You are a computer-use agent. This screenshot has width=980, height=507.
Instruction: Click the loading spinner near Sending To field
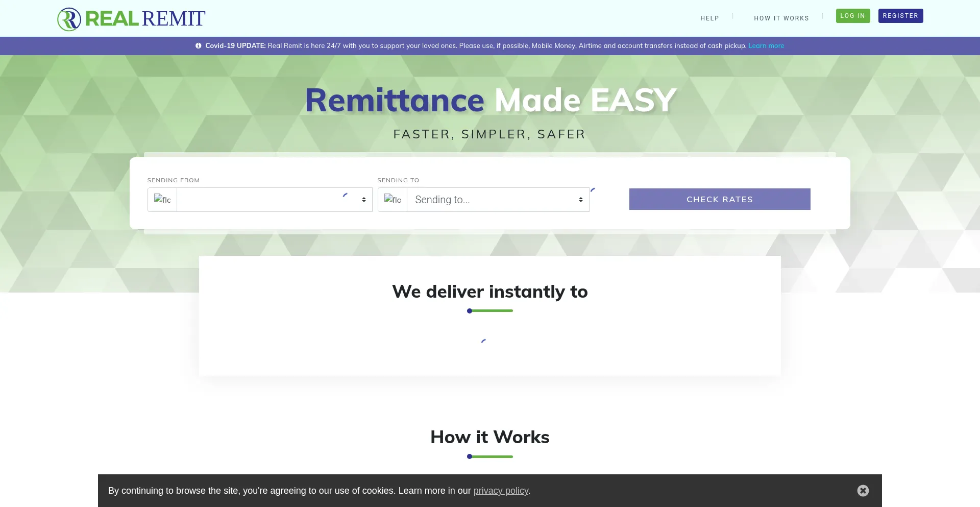point(592,190)
